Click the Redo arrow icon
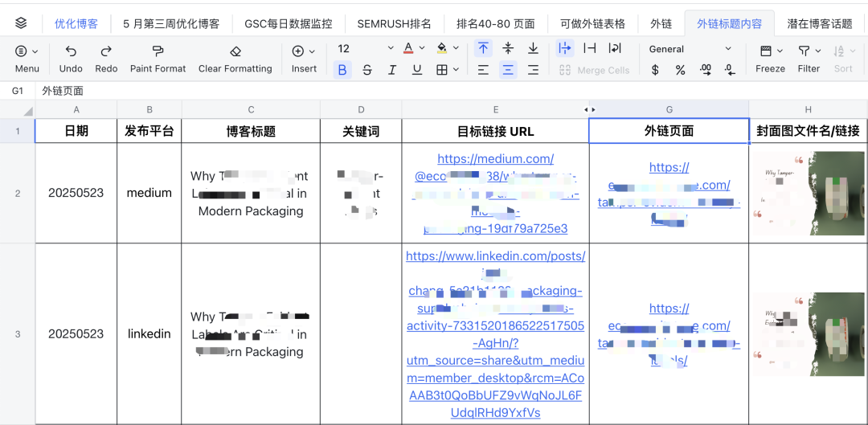Viewport: 868px width, 425px height. tap(106, 51)
